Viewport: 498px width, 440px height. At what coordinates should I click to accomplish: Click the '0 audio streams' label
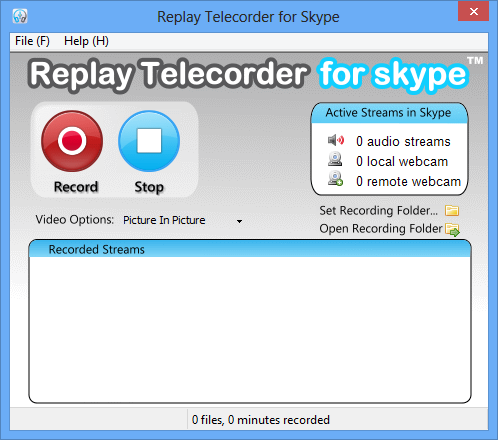click(403, 141)
